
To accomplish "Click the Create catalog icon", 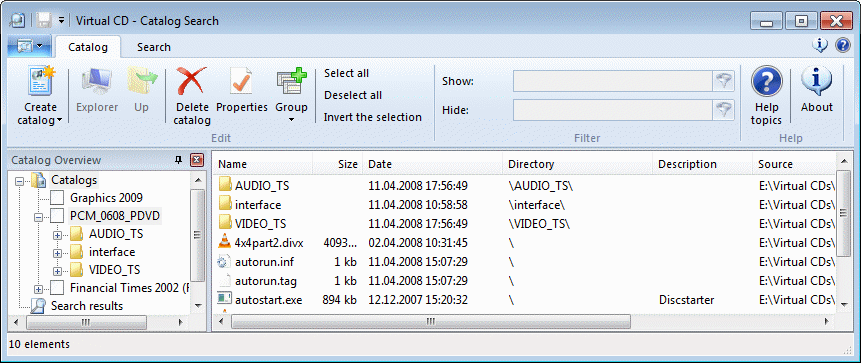I will tap(41, 82).
